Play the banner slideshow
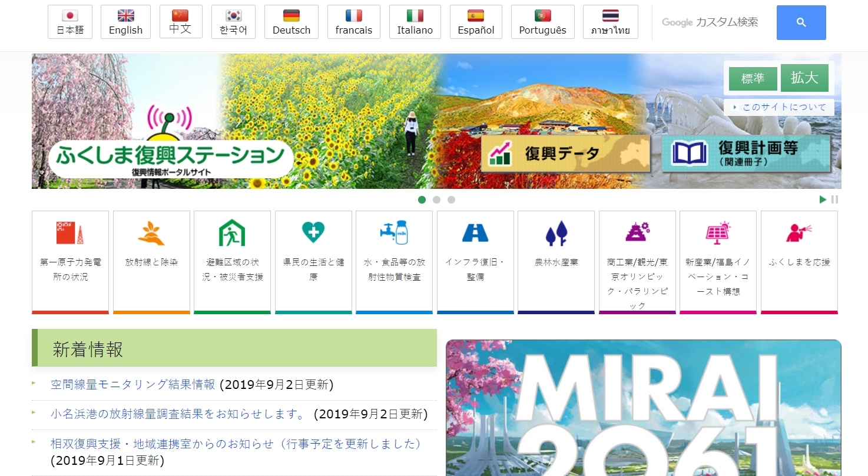 pyautogui.click(x=823, y=199)
